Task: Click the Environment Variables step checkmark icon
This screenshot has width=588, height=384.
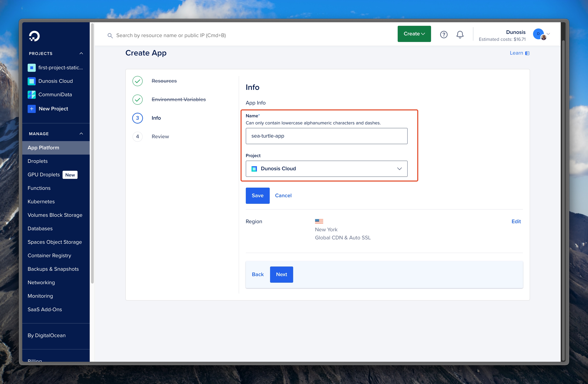Action: tap(137, 100)
